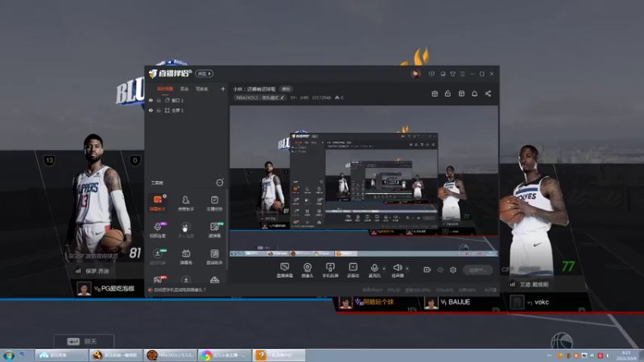Select the 窗口 1 source row
This screenshot has width=644, height=362.
point(187,100)
